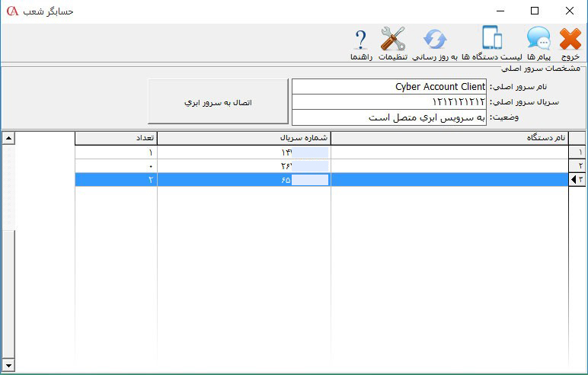Select row 2 via its row header
Screen dimensions: 588x375
coord(578,165)
